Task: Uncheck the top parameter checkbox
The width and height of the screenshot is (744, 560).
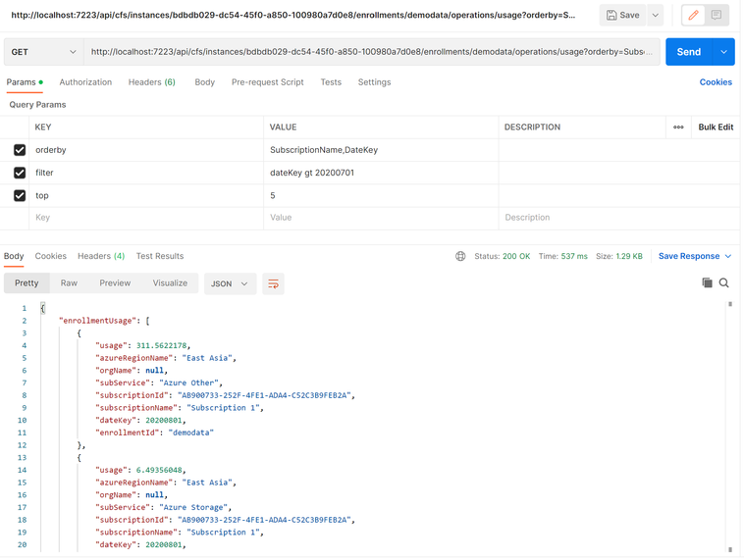Action: point(20,195)
